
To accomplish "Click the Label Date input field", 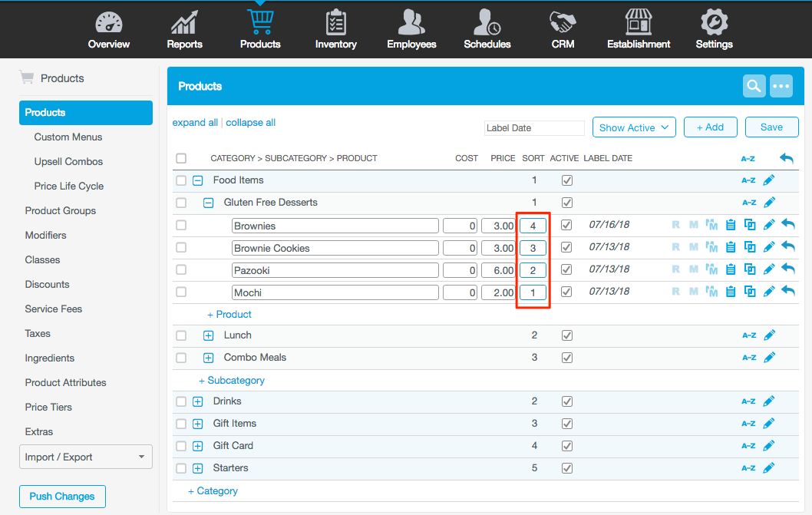I will click(534, 127).
